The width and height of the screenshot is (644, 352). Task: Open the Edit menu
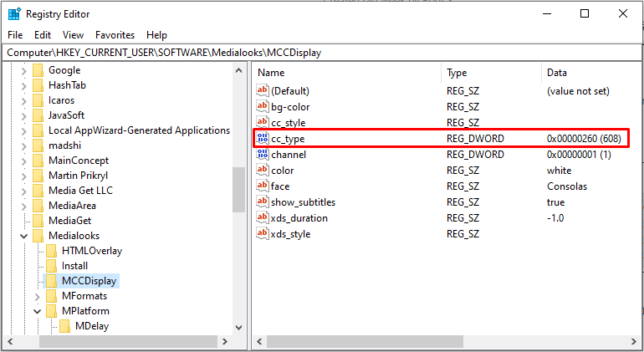point(43,35)
